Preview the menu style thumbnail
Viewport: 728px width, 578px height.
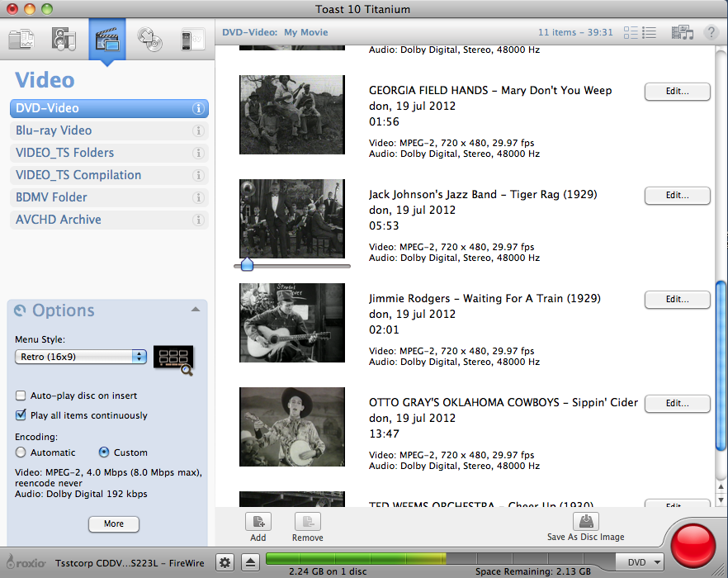coord(173,359)
